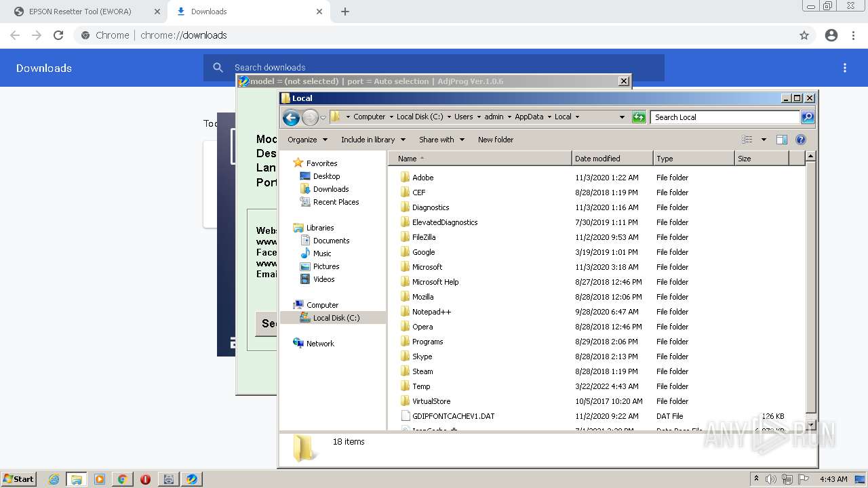Open the Include in library menu
This screenshot has width=868, height=488.
point(373,140)
